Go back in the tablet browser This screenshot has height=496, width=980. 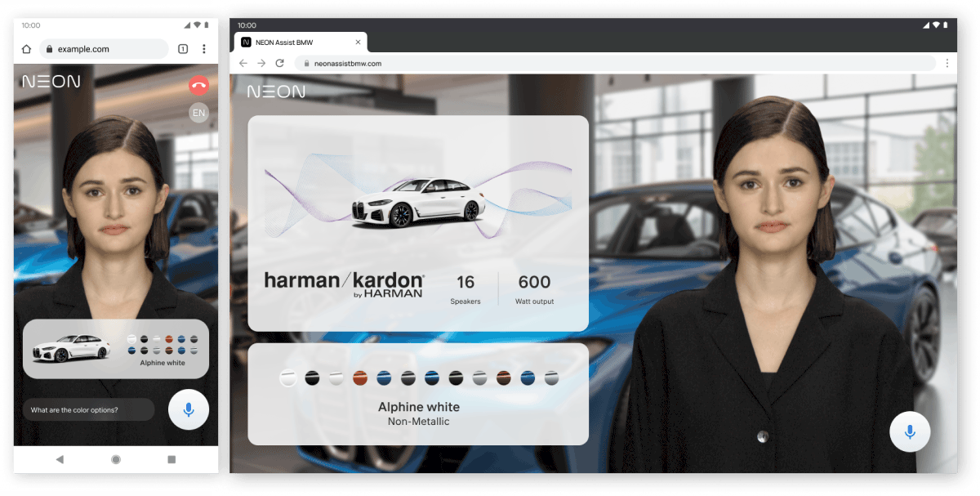[x=243, y=63]
